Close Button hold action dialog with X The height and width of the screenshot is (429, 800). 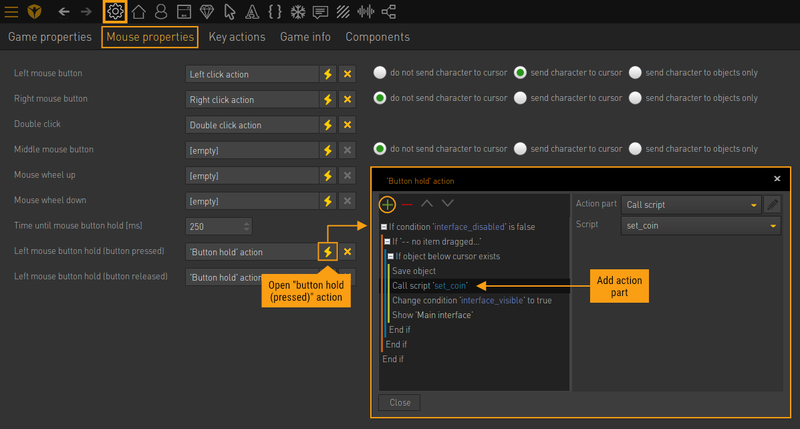point(777,179)
